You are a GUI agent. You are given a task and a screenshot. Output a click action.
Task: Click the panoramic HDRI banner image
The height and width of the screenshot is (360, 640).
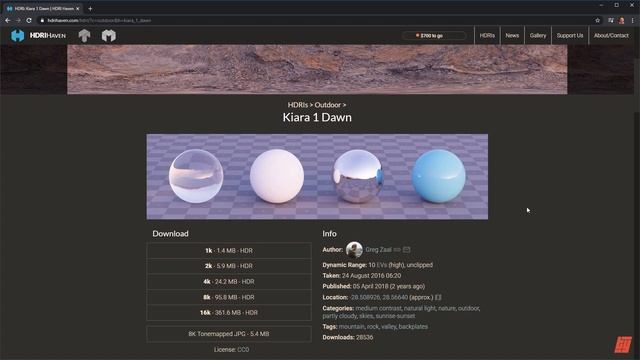click(x=317, y=69)
